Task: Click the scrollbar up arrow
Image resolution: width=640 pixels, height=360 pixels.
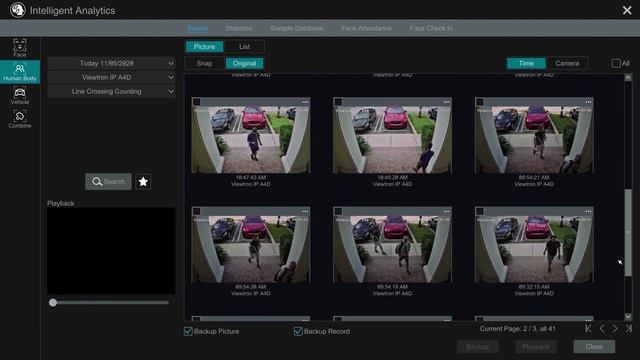Action: tap(628, 78)
